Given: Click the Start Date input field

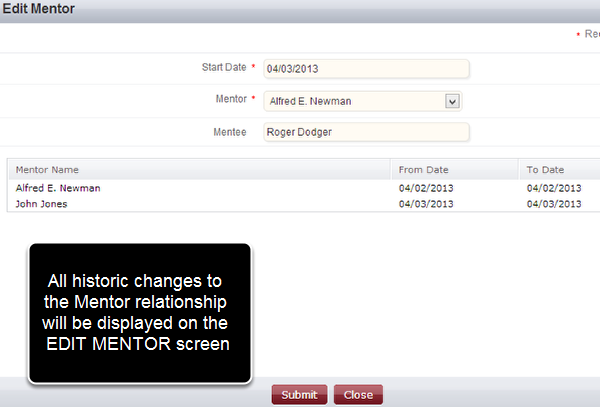Looking at the screenshot, I should [366, 69].
